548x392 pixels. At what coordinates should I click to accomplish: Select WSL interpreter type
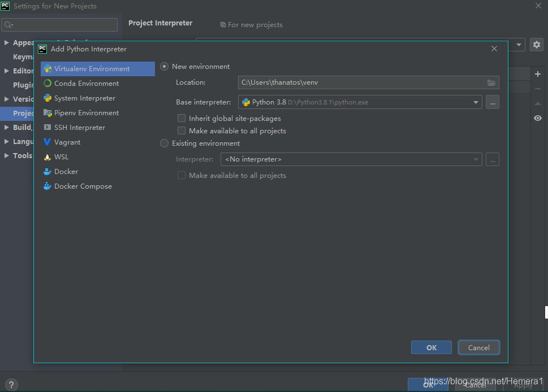[97, 156]
